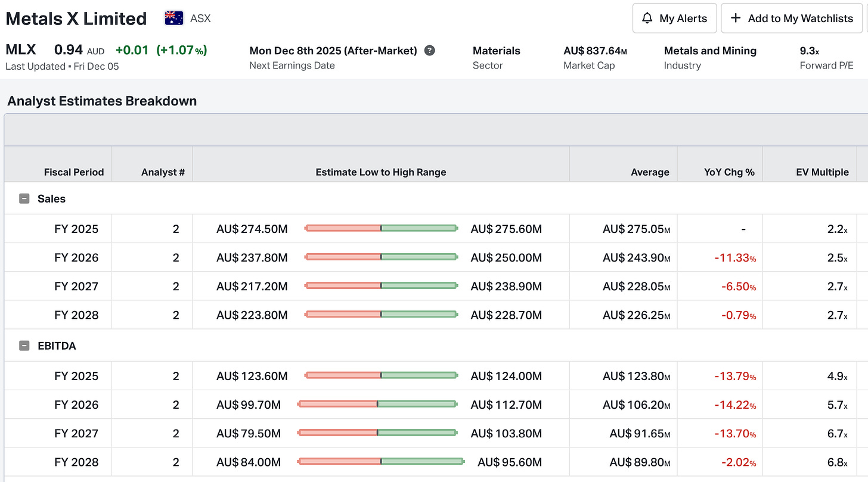The width and height of the screenshot is (868, 482).
Task: Open the Materials sector link
Action: coord(496,51)
